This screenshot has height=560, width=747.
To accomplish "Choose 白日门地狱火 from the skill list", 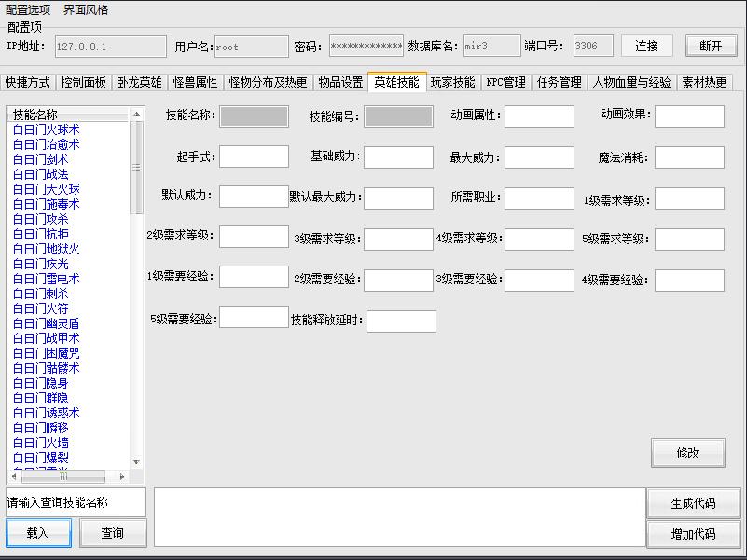I will tap(47, 249).
